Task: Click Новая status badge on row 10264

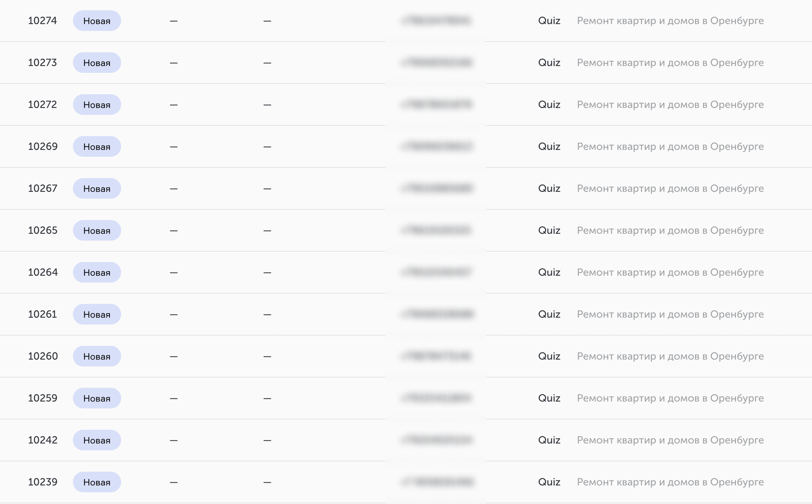Action: (x=97, y=272)
